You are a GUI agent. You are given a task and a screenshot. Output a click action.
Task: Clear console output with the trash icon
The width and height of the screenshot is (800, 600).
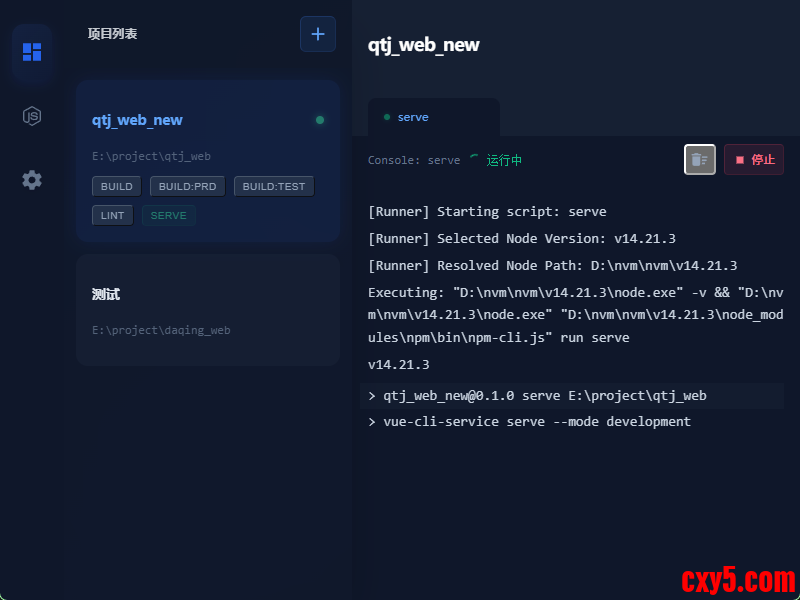(x=700, y=160)
